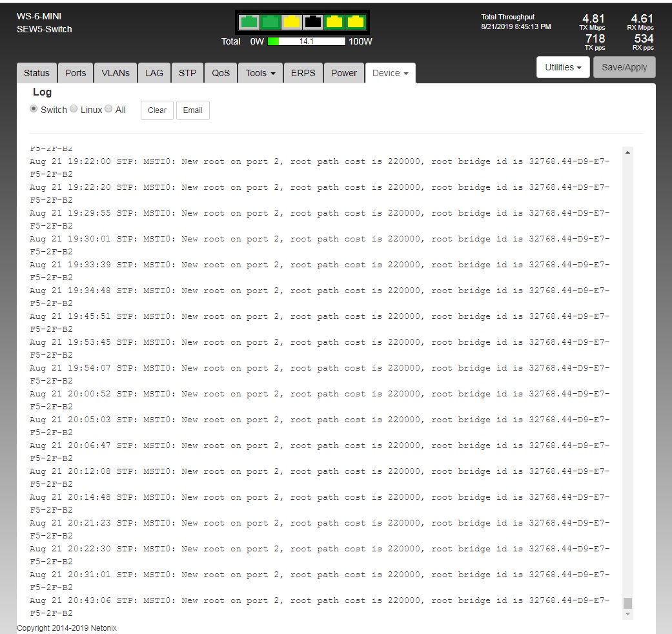Select the Linux log radio button
Screen dimensions: 672x634
pos(74,109)
